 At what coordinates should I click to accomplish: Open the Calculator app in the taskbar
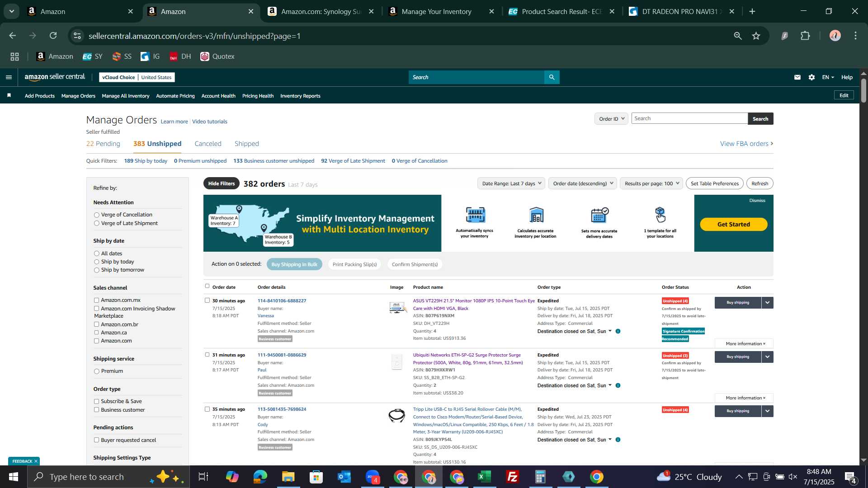tap(541, 477)
